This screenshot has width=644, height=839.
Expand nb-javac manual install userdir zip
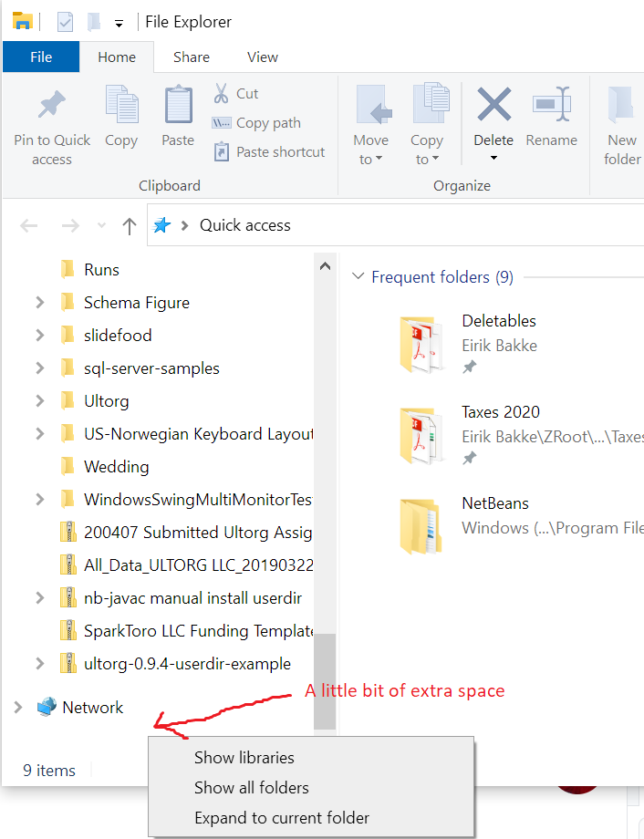pos(39,597)
